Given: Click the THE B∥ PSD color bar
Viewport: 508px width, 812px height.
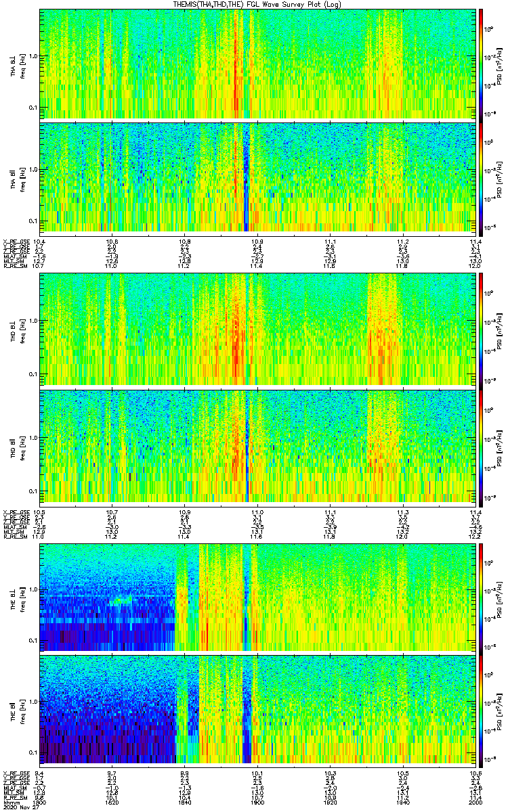Looking at the screenshot, I should tap(482, 710).
